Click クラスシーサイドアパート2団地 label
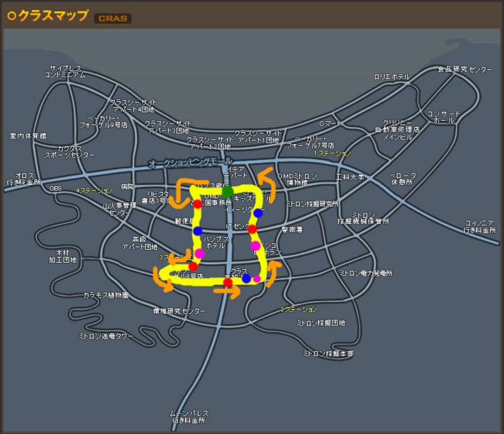 click(x=210, y=143)
